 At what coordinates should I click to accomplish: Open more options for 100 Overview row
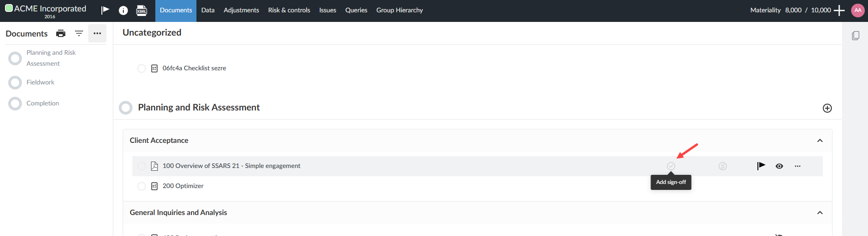pyautogui.click(x=798, y=166)
